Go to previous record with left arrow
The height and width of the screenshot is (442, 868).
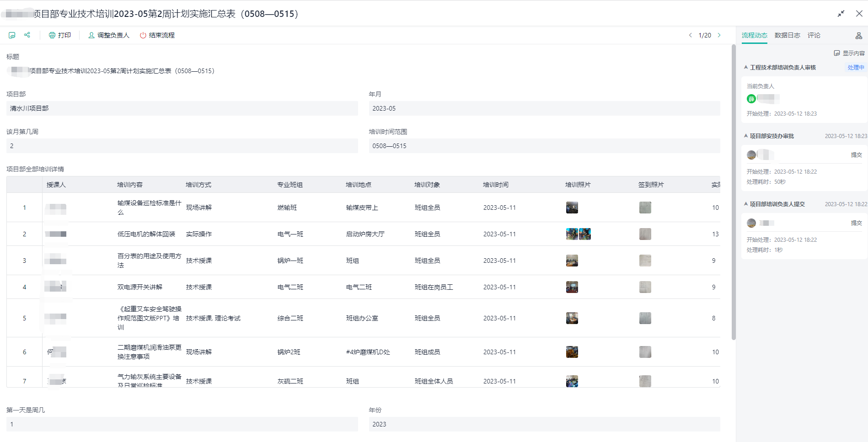click(690, 35)
